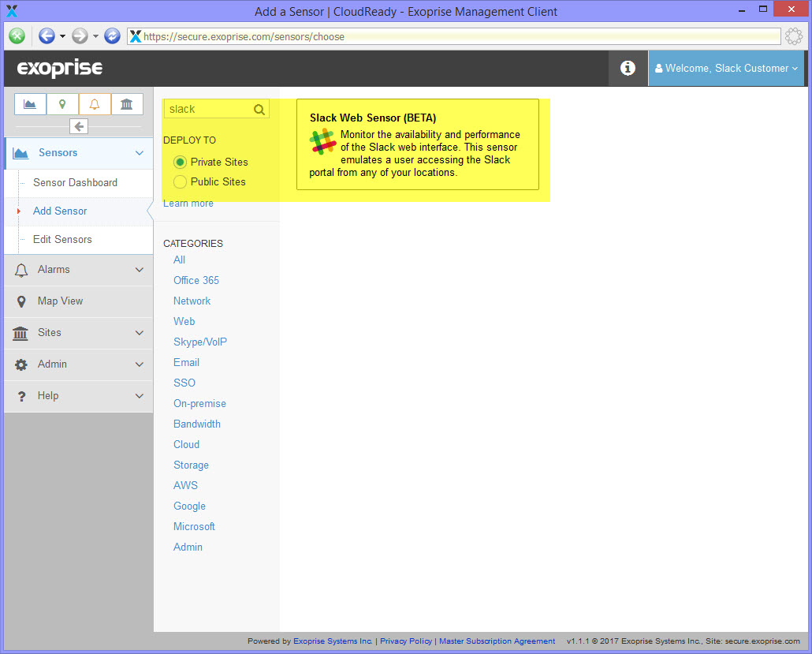Image resolution: width=812 pixels, height=654 pixels.
Task: Expand the Sites menu section
Action: coord(79,333)
